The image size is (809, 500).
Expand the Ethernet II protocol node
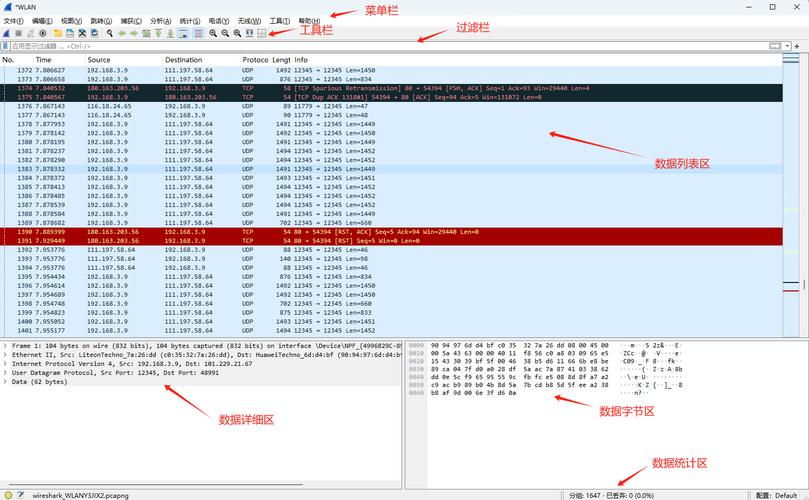[x=5, y=354]
